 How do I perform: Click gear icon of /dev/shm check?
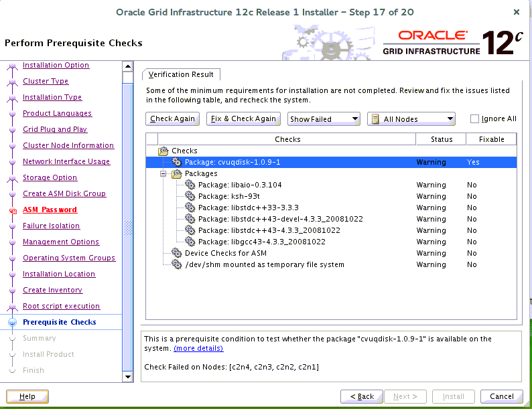point(176,264)
